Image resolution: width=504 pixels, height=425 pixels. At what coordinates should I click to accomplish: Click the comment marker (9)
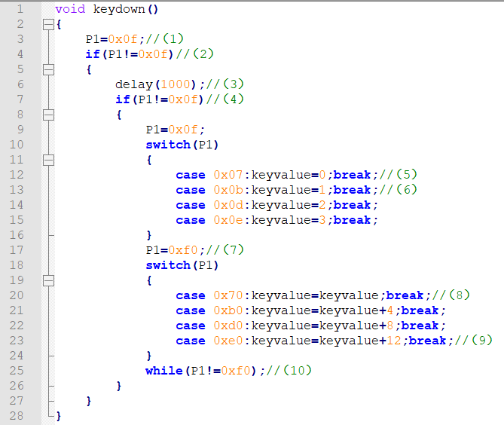(482, 341)
